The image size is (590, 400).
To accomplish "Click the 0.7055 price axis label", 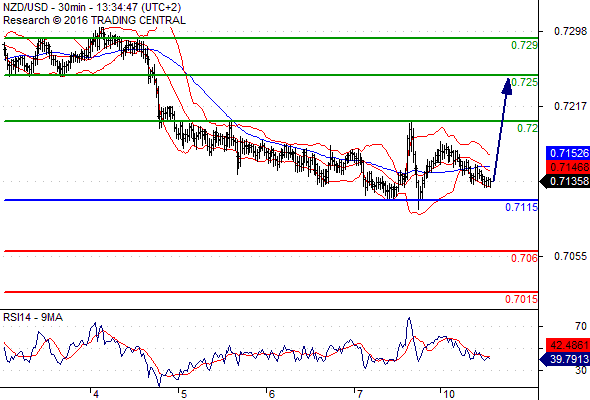I will (x=570, y=256).
